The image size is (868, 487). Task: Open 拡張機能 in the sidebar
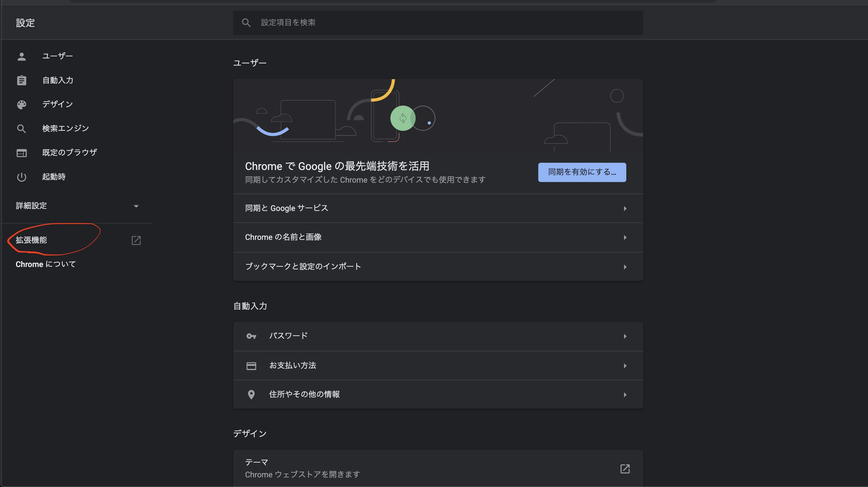pyautogui.click(x=31, y=240)
